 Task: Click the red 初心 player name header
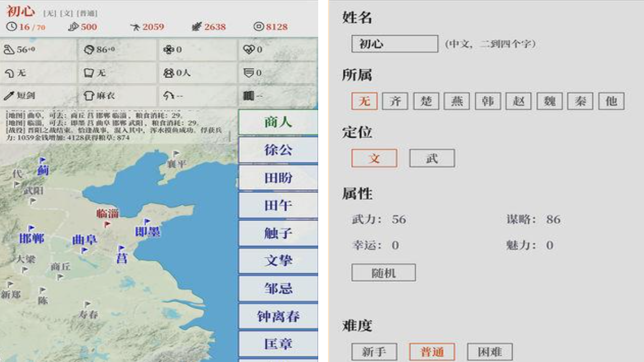[21, 11]
